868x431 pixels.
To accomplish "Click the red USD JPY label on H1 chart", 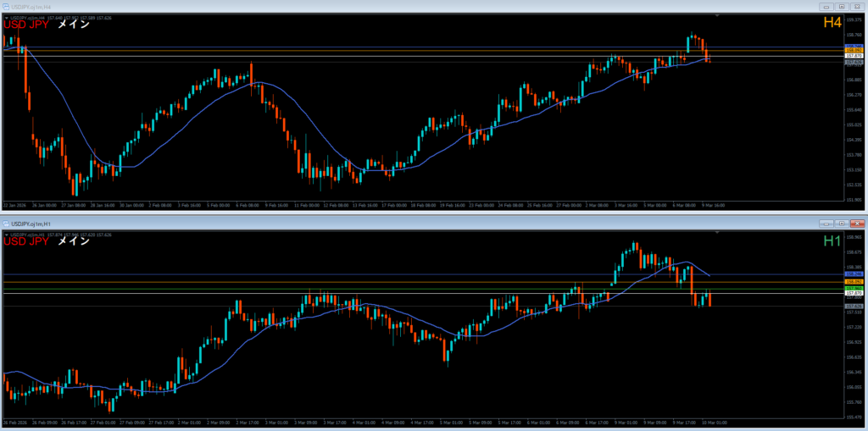I will (x=26, y=241).
